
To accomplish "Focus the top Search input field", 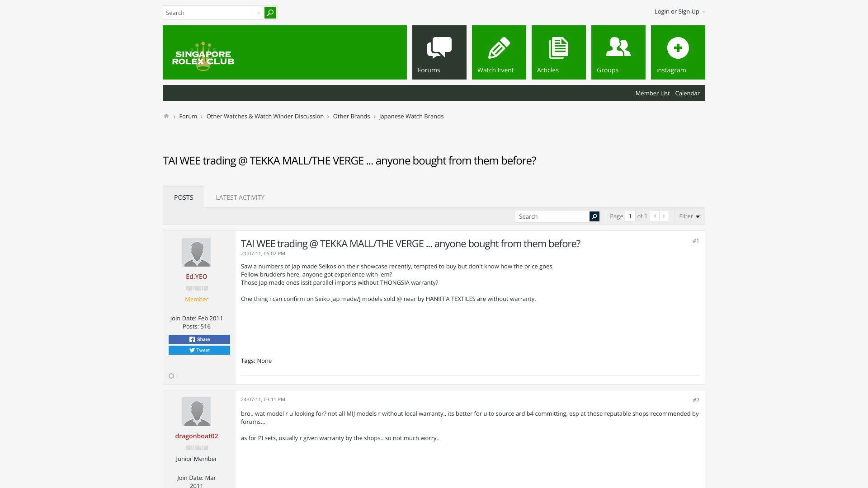I will 208,13.
